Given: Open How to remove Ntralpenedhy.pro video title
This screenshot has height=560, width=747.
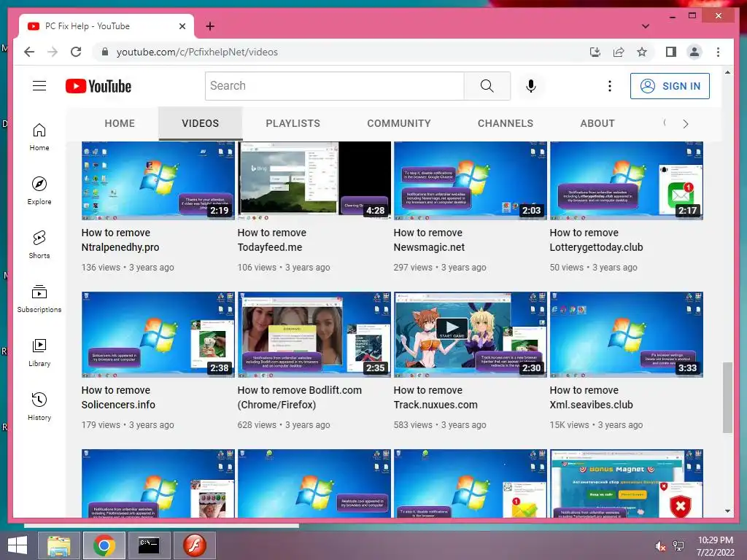Looking at the screenshot, I should (120, 240).
